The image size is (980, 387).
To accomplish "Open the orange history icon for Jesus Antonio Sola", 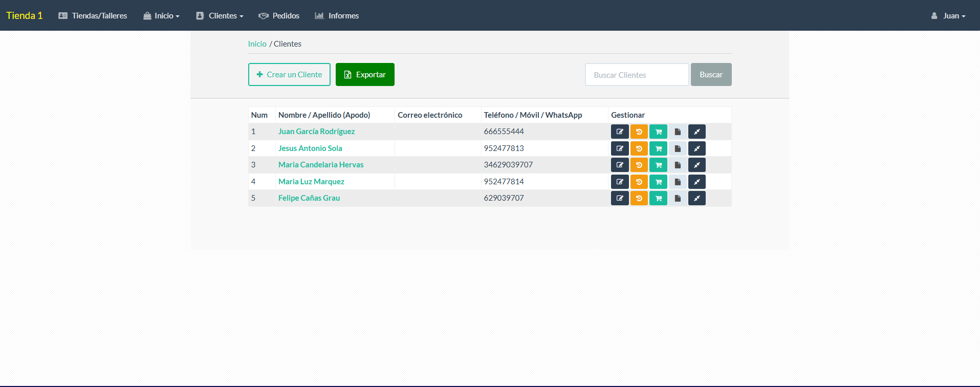I will coord(639,148).
